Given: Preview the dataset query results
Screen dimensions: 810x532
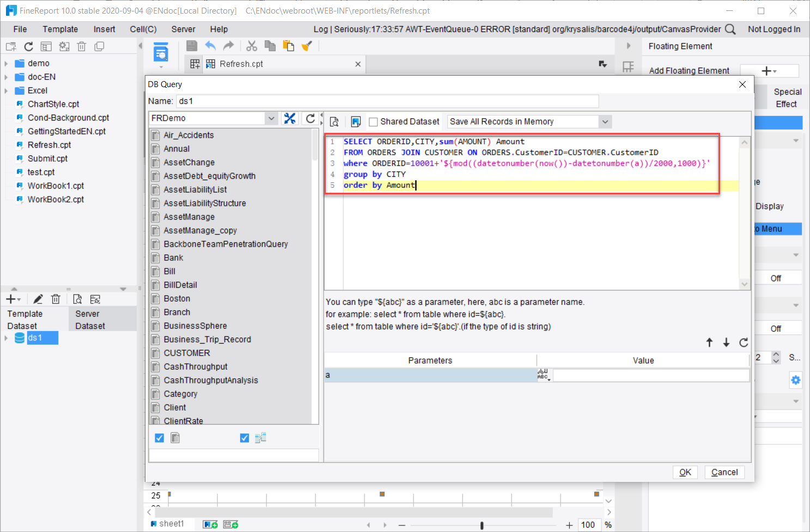Looking at the screenshot, I should 334,121.
